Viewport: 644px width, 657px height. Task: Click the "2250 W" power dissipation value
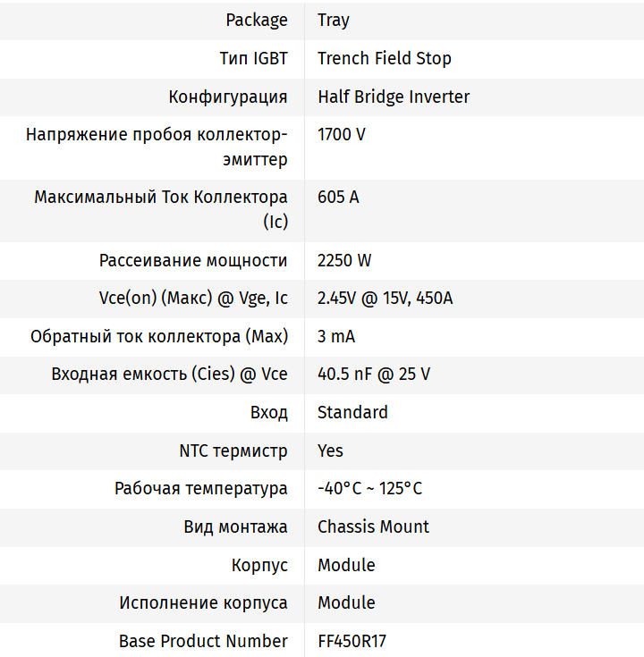344,260
